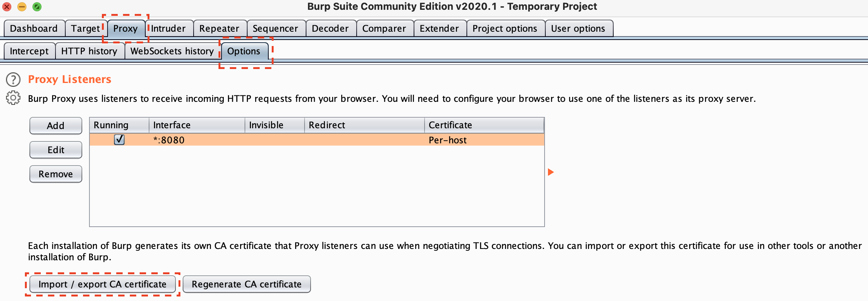This screenshot has height=301, width=868.
Task: Go to the Intruder tab
Action: coord(169,29)
